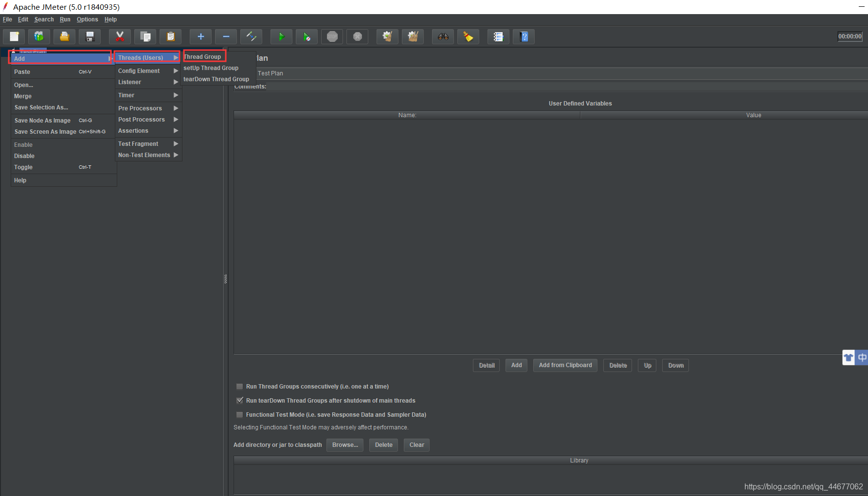The width and height of the screenshot is (868, 496).
Task: Choose Save Node As Image
Action: point(63,121)
